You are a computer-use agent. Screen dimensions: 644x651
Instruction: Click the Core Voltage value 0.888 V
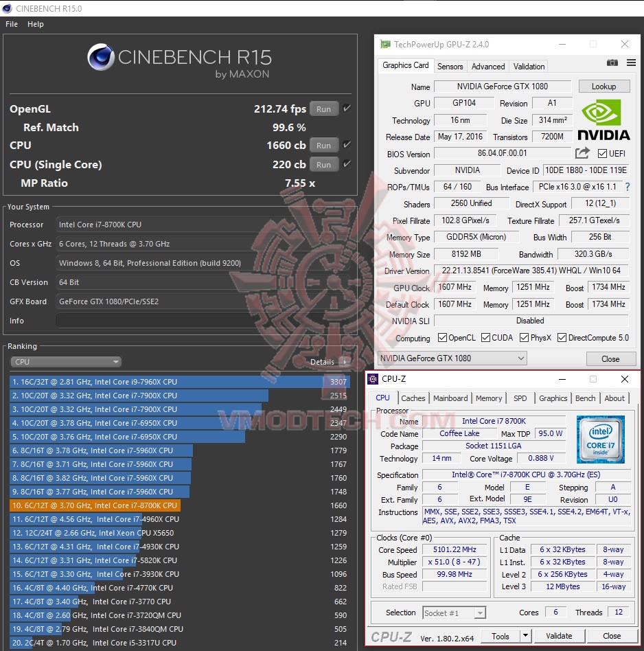tap(540, 458)
